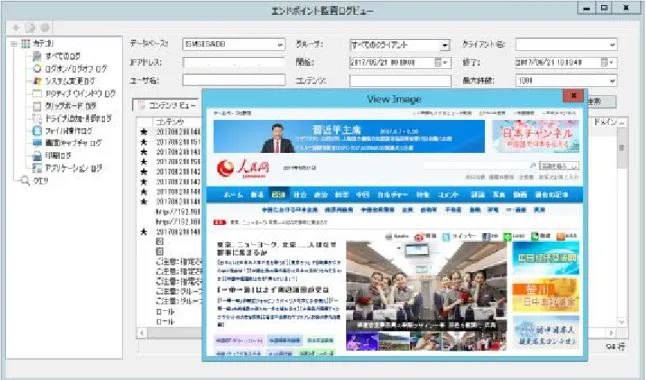The height and width of the screenshot is (380, 646).
Task: Click the results list scroll-right arrow
Action: tap(611, 332)
